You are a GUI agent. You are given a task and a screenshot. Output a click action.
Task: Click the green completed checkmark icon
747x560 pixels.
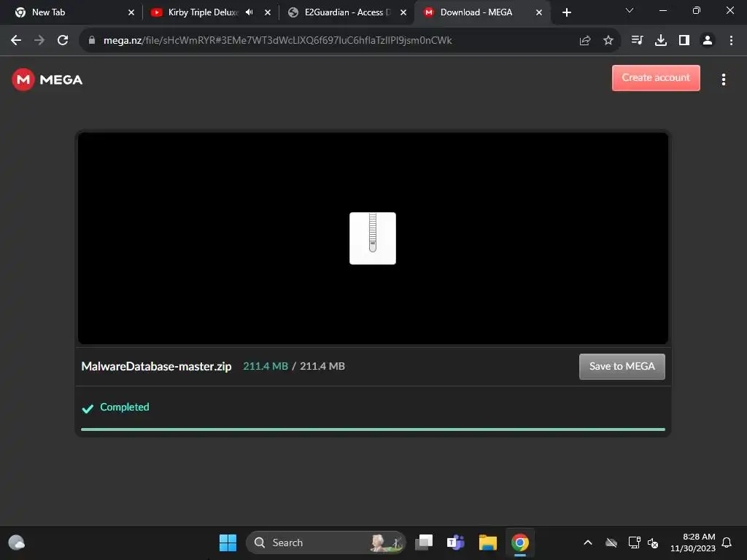(88, 408)
